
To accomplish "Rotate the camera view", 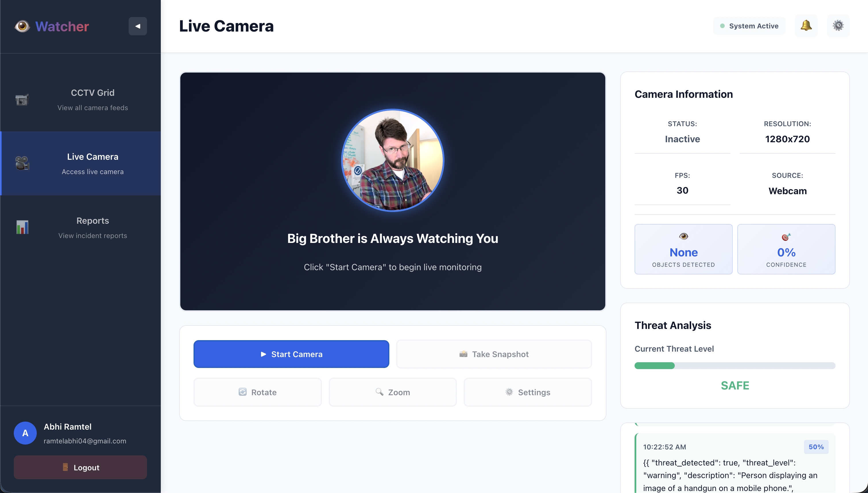I will (257, 392).
